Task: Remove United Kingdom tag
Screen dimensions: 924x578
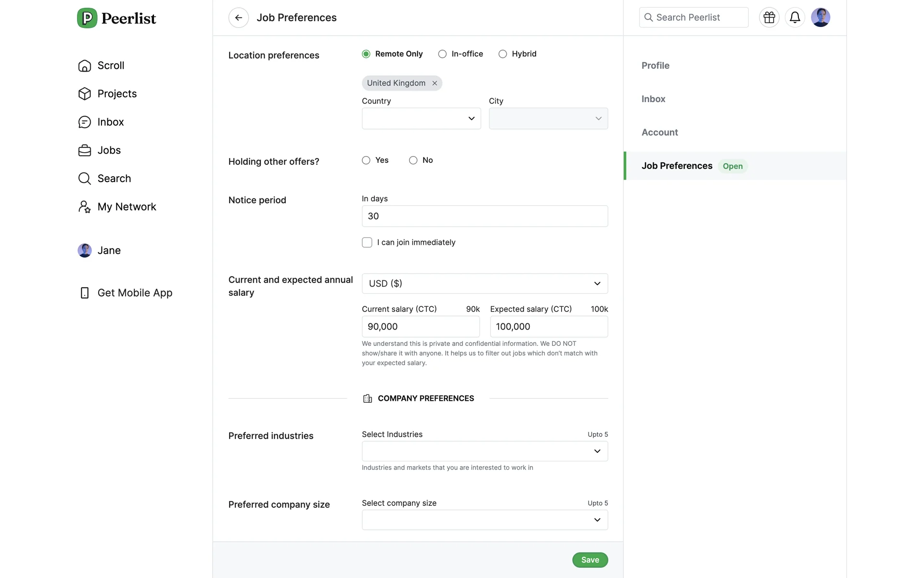Action: [x=435, y=83]
